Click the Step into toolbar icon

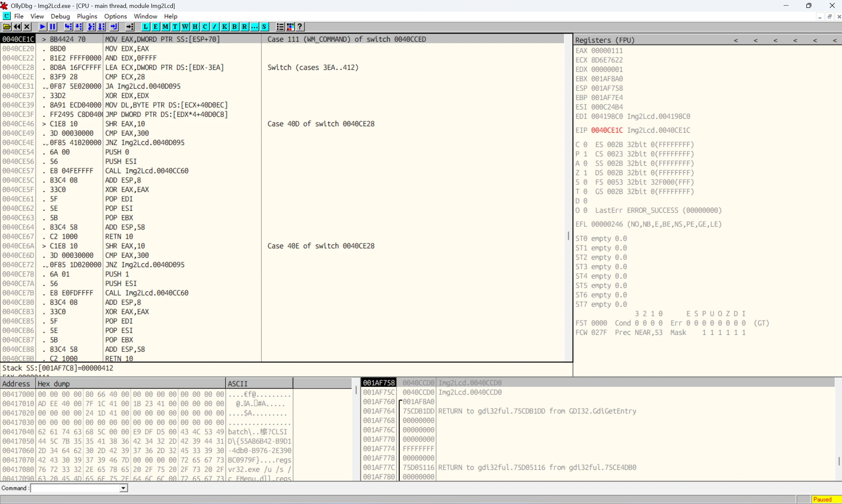(68, 27)
